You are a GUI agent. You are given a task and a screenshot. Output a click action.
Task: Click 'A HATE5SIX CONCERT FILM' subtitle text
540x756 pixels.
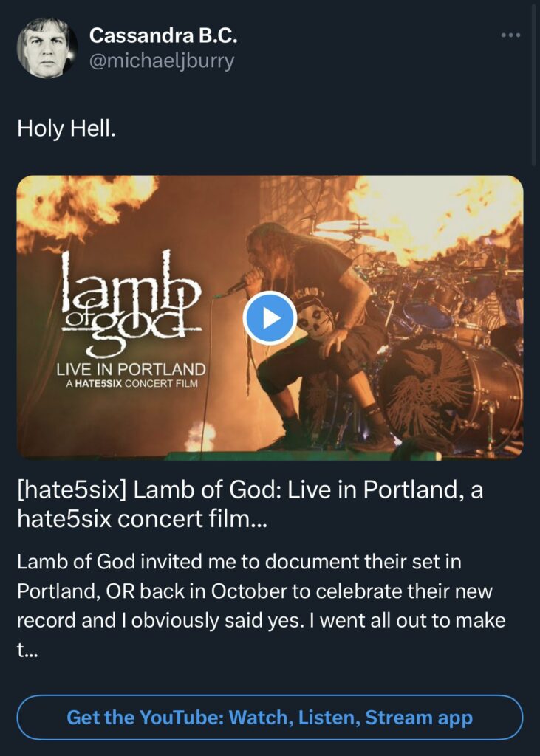(x=127, y=384)
